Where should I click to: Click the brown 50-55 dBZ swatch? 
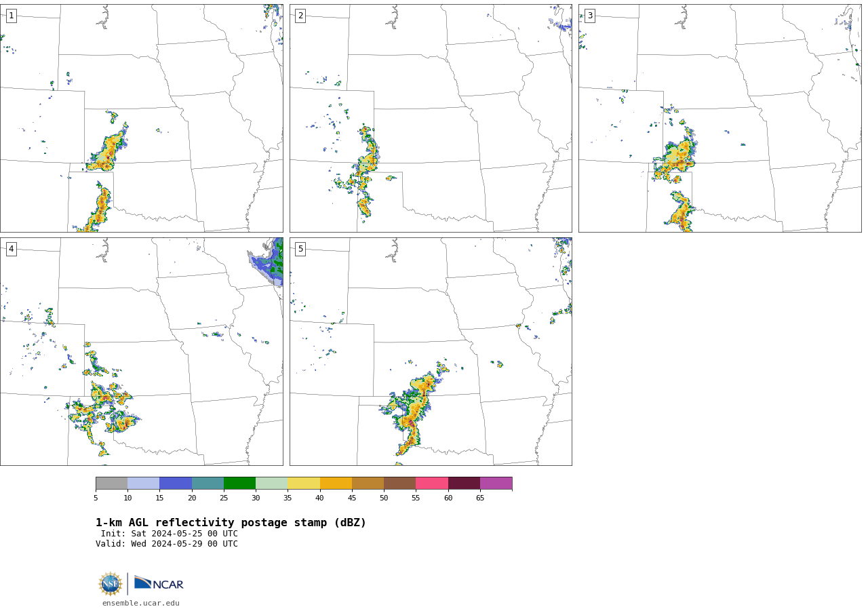pos(400,484)
